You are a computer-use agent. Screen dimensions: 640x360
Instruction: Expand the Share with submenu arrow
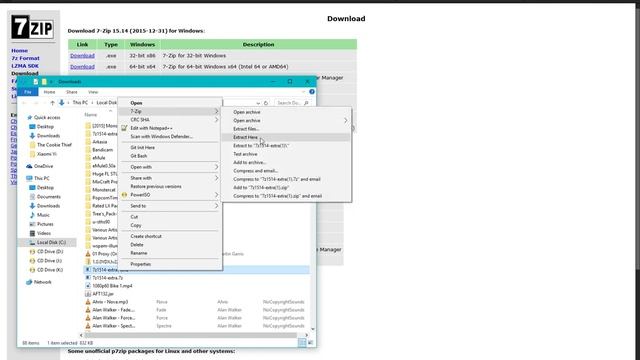216,178
